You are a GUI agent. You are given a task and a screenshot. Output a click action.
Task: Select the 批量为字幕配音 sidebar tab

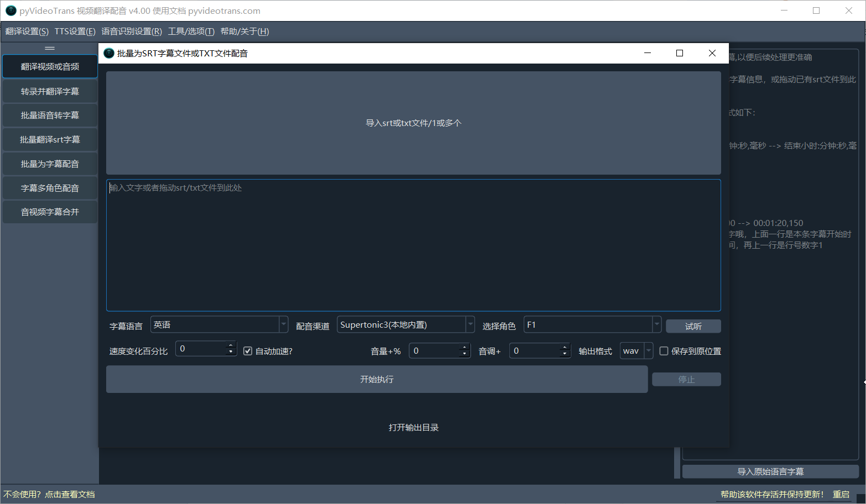[50, 164]
